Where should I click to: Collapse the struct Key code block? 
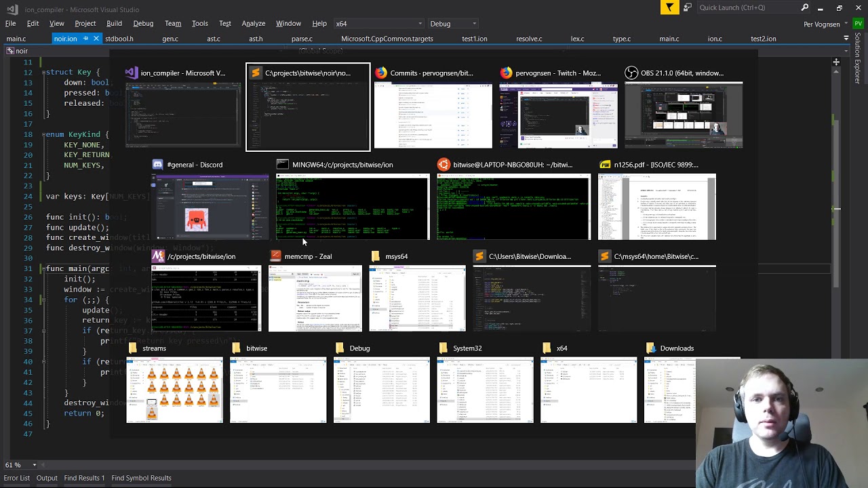(42, 73)
